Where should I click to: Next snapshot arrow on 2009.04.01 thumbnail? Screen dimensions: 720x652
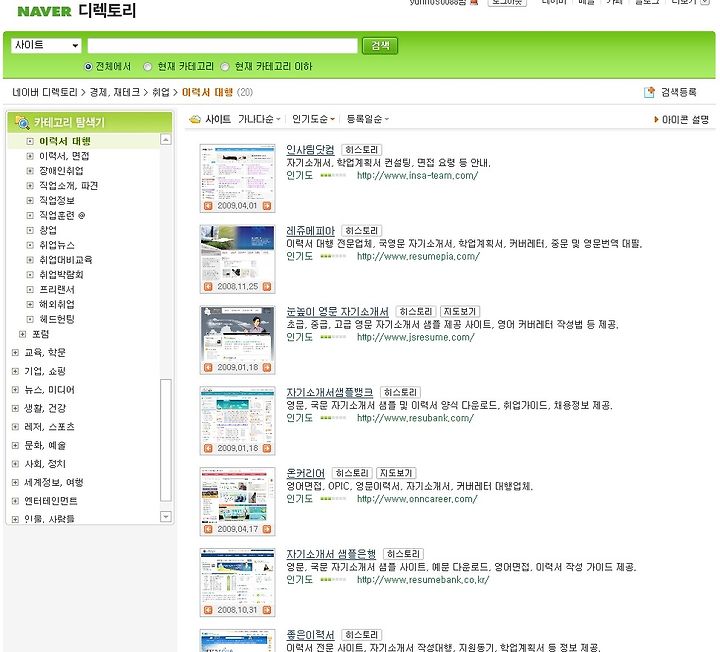267,206
